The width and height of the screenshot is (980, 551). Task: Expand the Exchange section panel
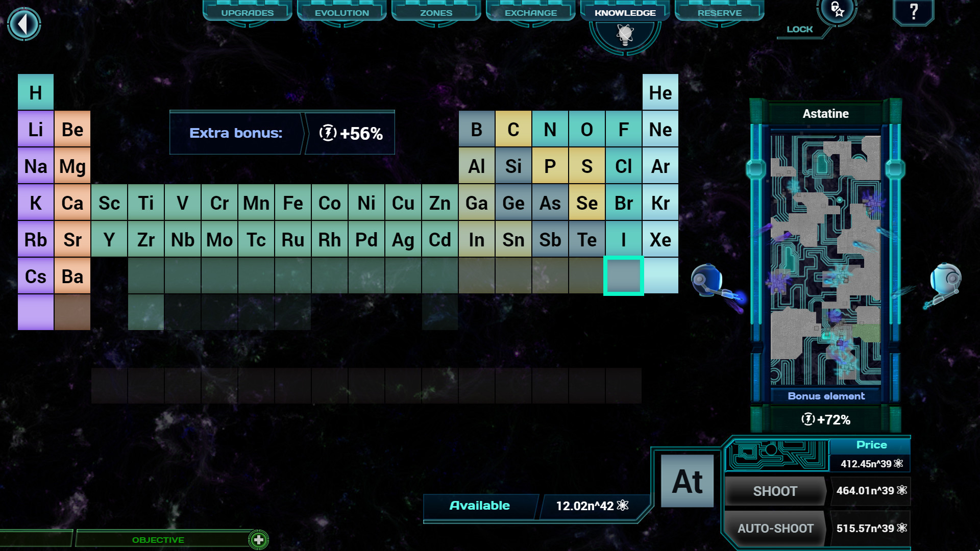click(532, 12)
